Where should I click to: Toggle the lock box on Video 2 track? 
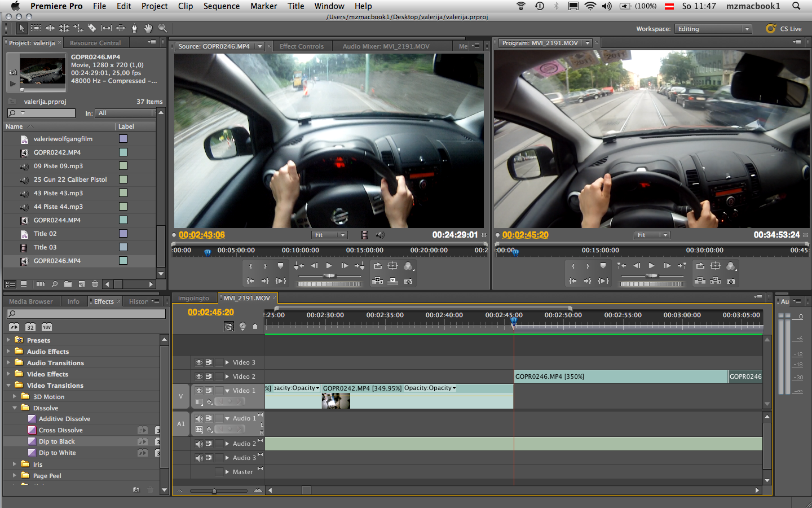[219, 376]
